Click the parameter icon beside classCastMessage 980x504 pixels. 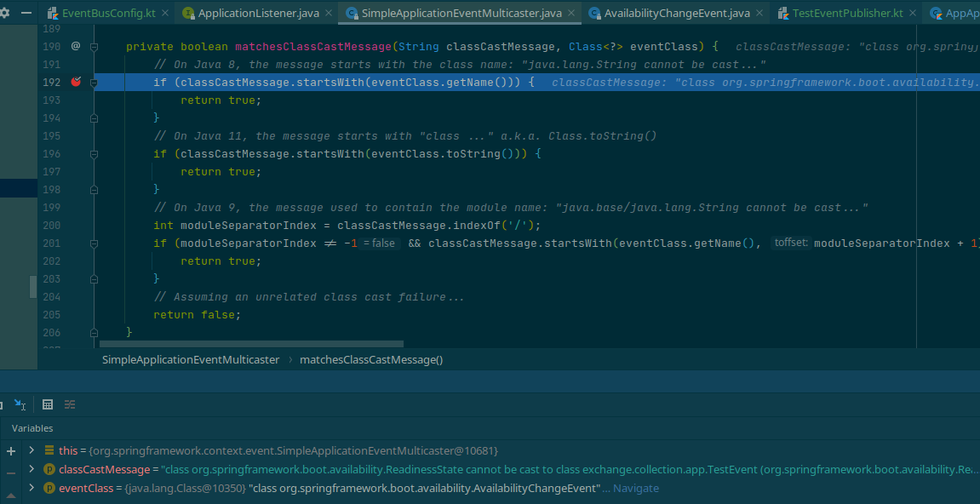click(49, 469)
